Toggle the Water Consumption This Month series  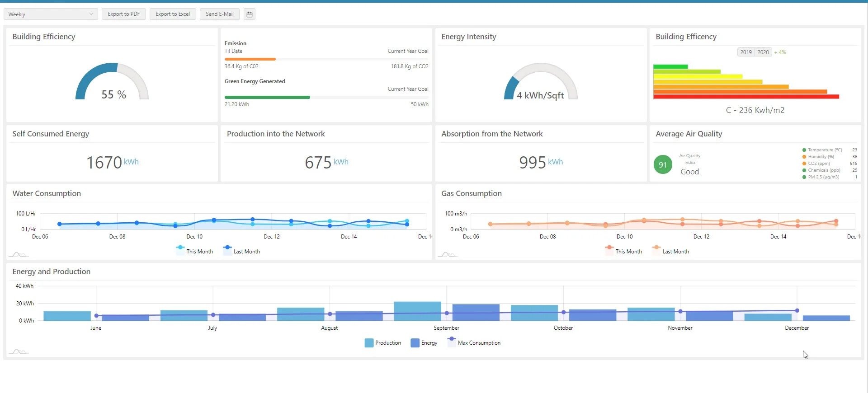194,251
